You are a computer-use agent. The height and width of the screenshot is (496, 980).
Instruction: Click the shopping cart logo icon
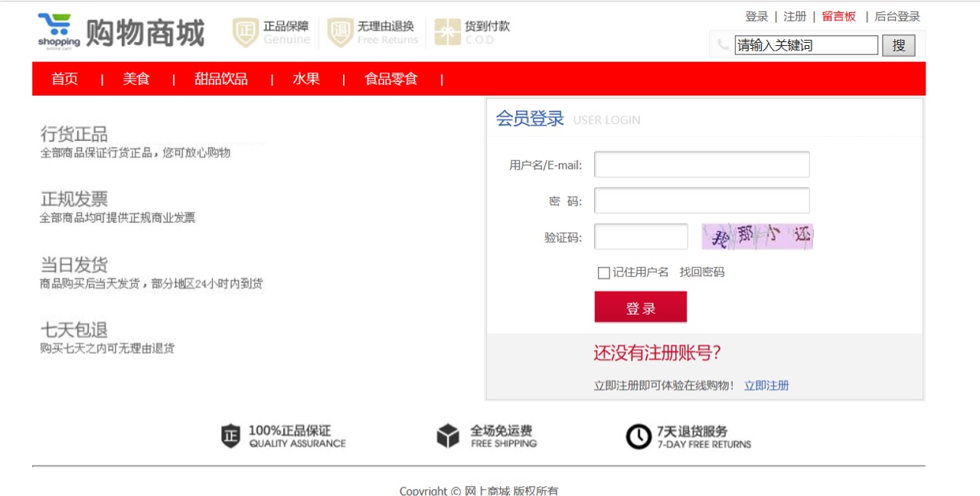[58, 31]
